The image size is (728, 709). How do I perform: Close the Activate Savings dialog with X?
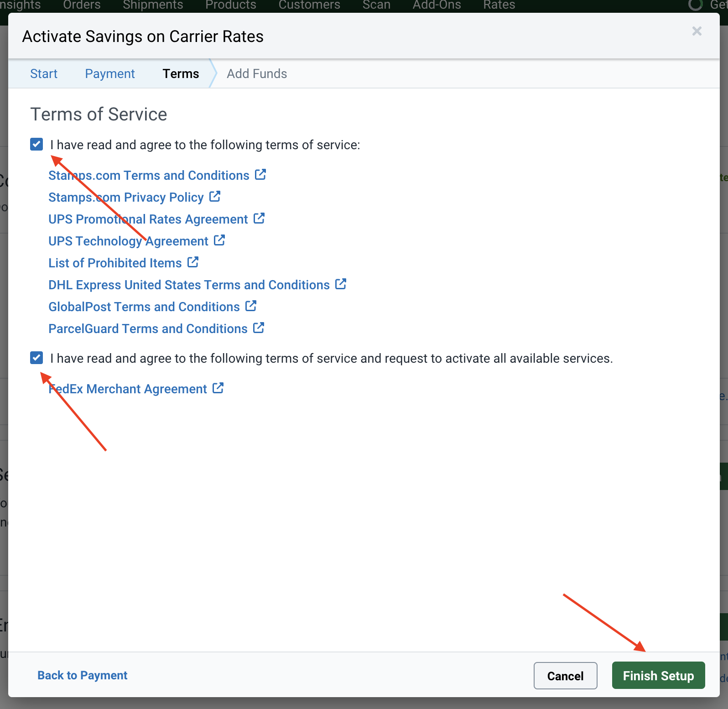(697, 31)
